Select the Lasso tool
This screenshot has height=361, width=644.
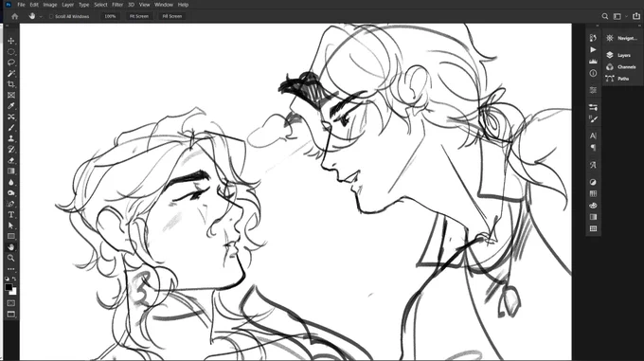(x=11, y=63)
